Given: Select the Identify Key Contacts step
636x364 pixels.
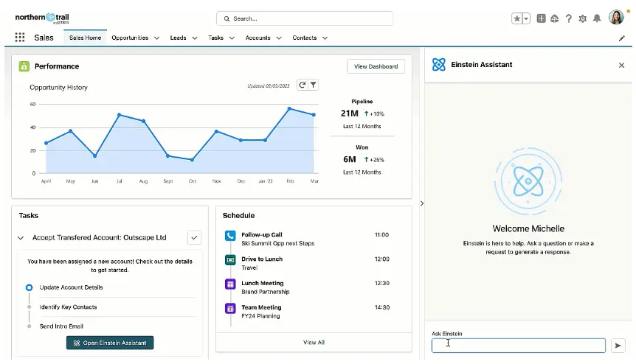Looking at the screenshot, I should (x=68, y=307).
